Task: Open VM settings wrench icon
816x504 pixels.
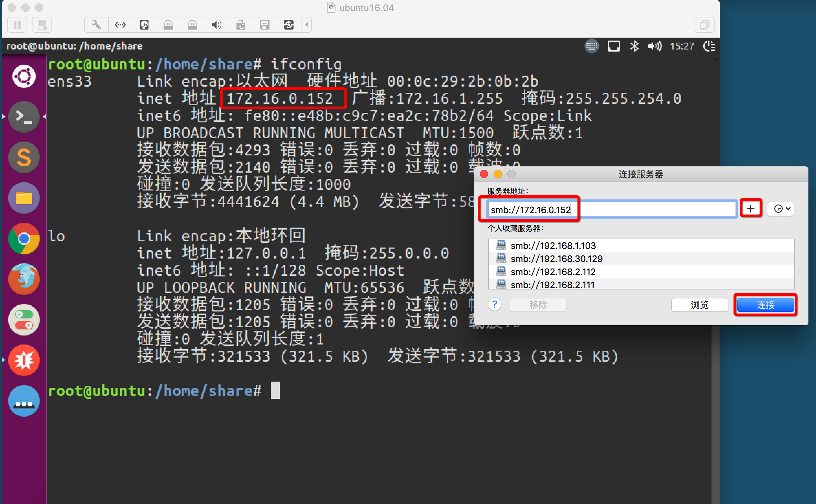Action: point(96,25)
